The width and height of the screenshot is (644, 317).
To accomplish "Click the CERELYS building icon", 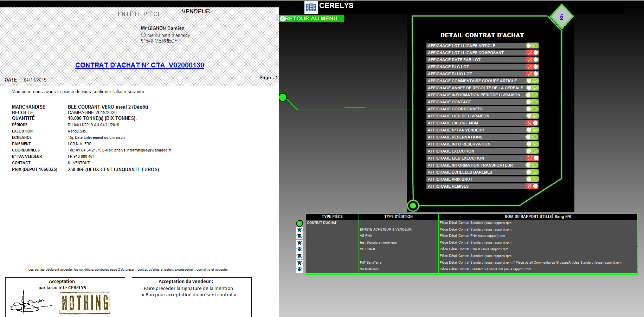I will pos(311,7).
